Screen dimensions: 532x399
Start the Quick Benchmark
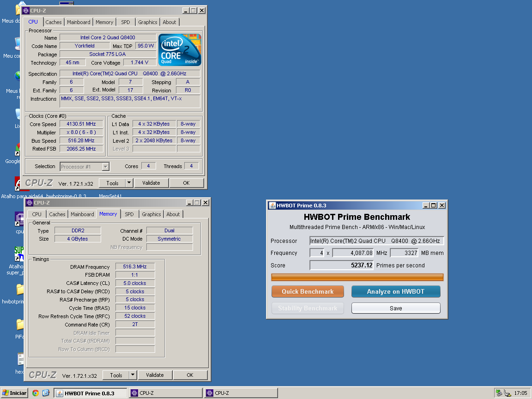tap(308, 291)
